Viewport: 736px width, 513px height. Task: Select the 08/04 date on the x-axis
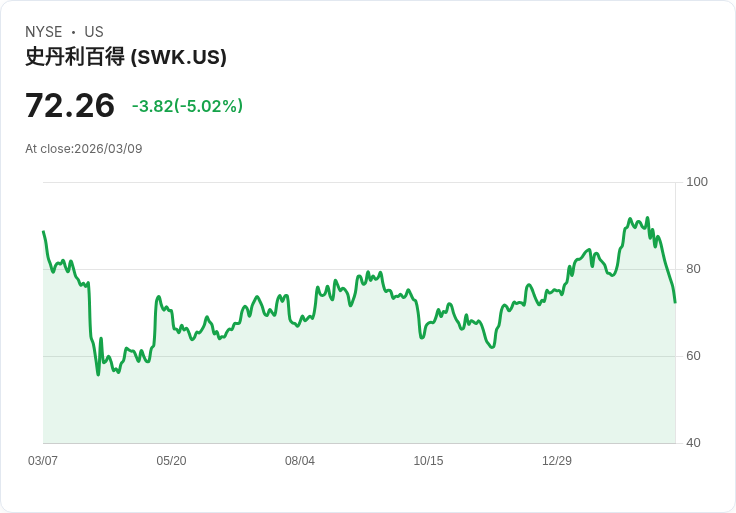pos(300,461)
